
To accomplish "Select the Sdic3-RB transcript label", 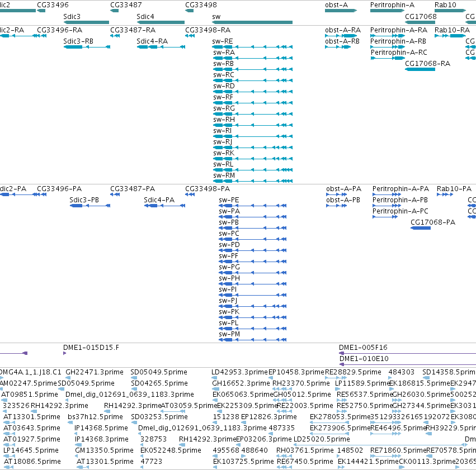I will pyautogui.click(x=78, y=41).
